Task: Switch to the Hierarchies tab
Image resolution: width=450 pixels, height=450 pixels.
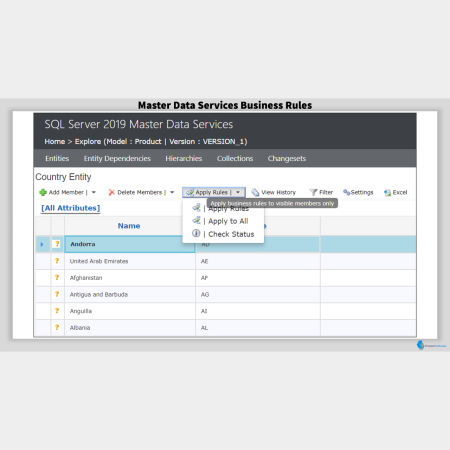Action: coord(184,158)
